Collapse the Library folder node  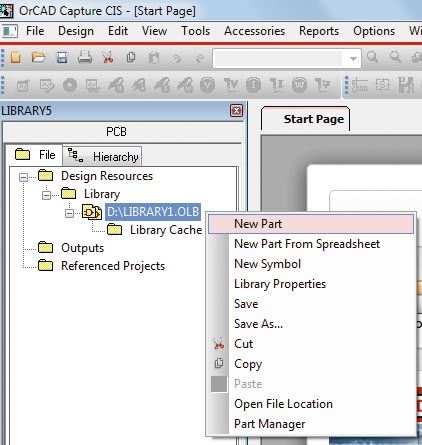pos(46,195)
